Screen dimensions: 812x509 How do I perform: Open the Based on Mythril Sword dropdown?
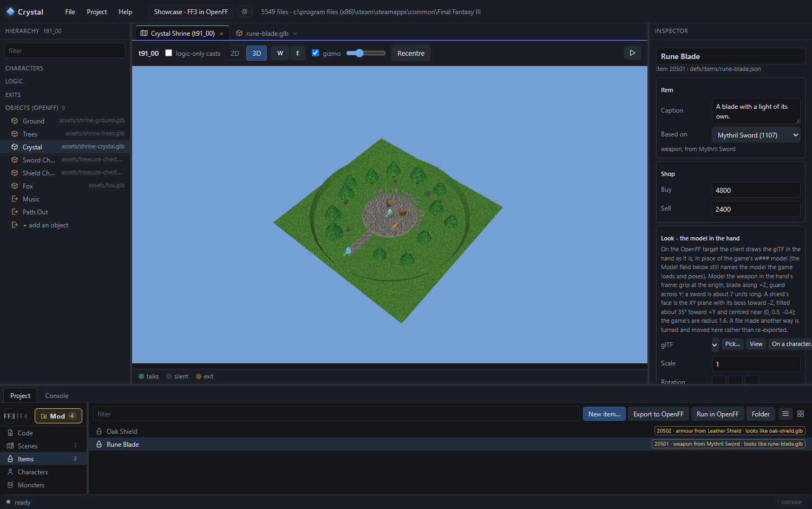point(756,135)
